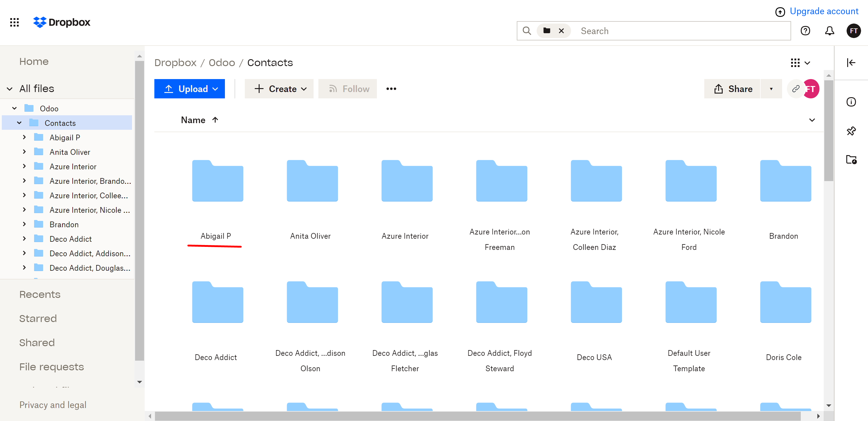Open Shared in the sidebar

[37, 343]
